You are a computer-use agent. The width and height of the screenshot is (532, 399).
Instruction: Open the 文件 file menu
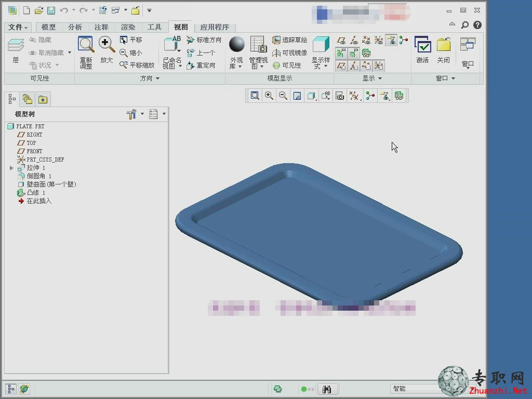18,27
